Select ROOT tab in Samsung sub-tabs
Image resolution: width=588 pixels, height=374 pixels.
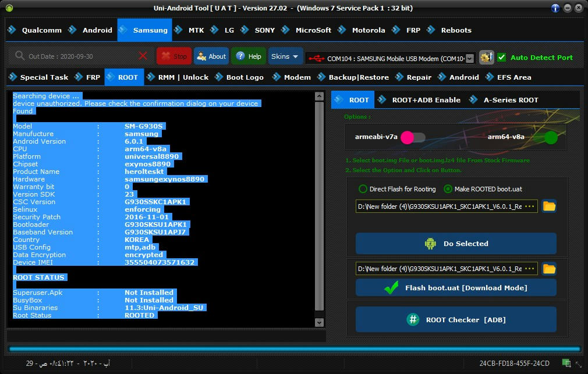coord(124,77)
